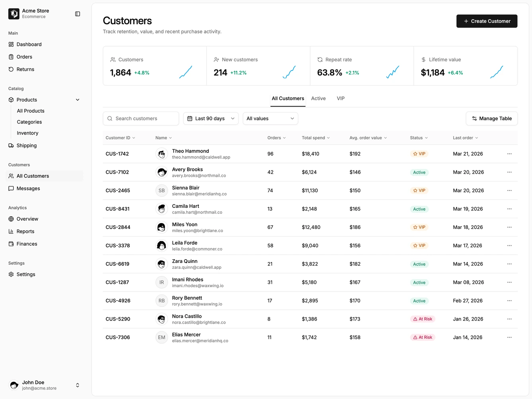Open the Repeat rate stat card
532x399 pixels.
click(x=362, y=66)
